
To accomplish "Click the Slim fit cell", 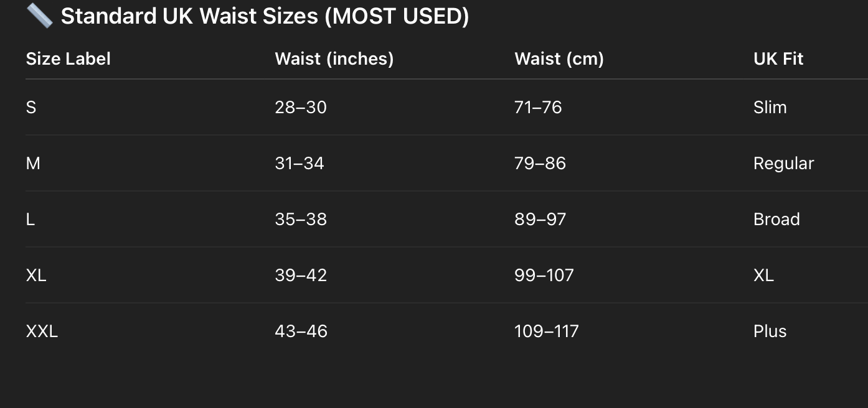I will 770,108.
